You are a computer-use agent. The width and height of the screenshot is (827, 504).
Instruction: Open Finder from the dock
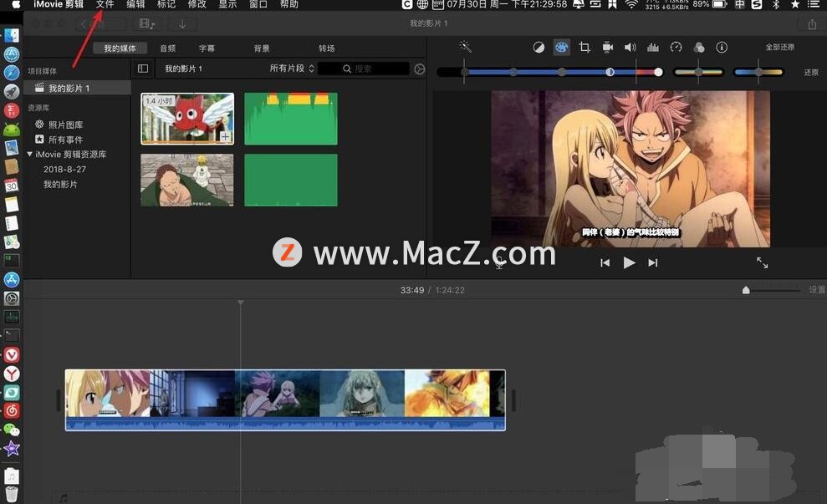pyautogui.click(x=12, y=35)
